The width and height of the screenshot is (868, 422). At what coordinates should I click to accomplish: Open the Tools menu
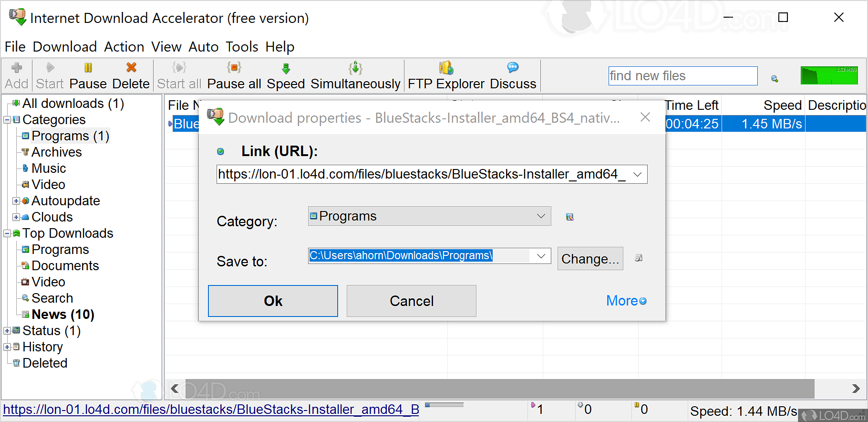pyautogui.click(x=242, y=47)
